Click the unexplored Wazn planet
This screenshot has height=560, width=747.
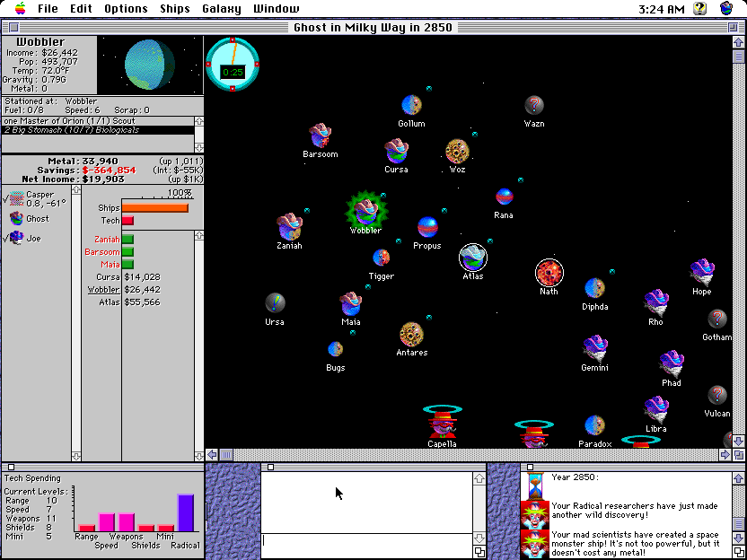(x=534, y=106)
